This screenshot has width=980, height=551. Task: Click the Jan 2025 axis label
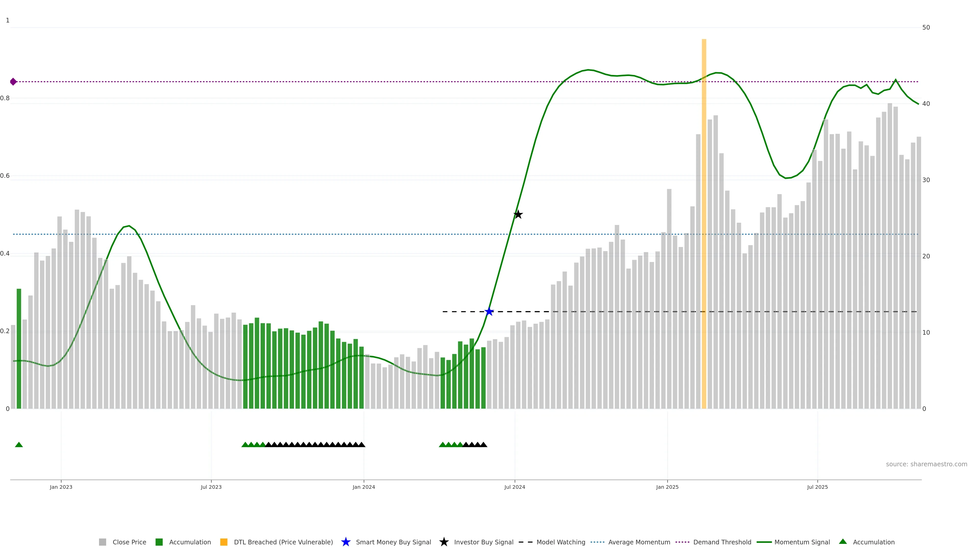(667, 487)
